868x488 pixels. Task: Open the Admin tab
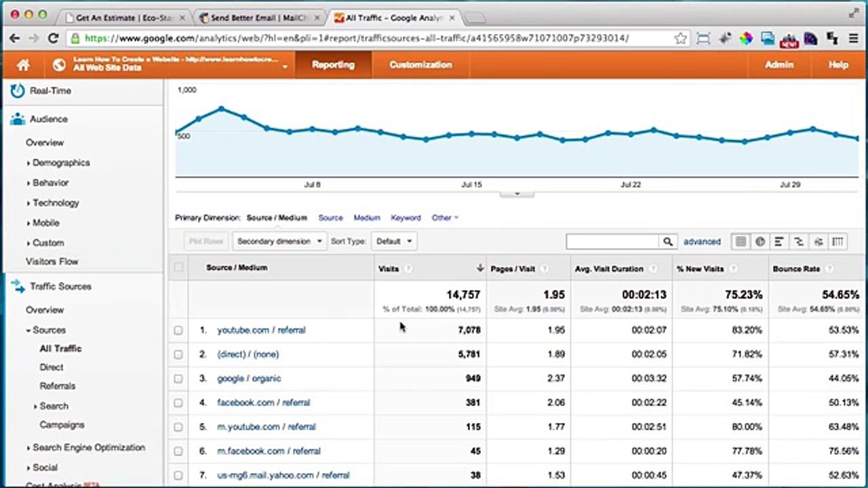(779, 65)
